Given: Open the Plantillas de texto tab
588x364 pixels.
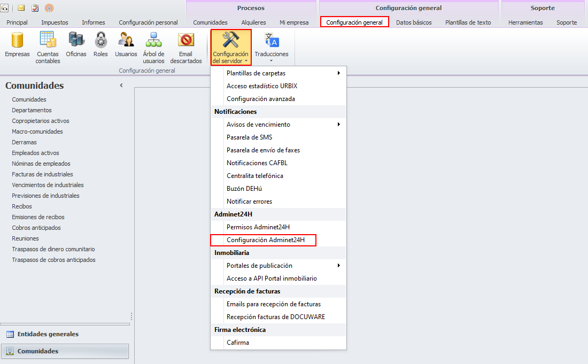Looking at the screenshot, I should pos(468,22).
